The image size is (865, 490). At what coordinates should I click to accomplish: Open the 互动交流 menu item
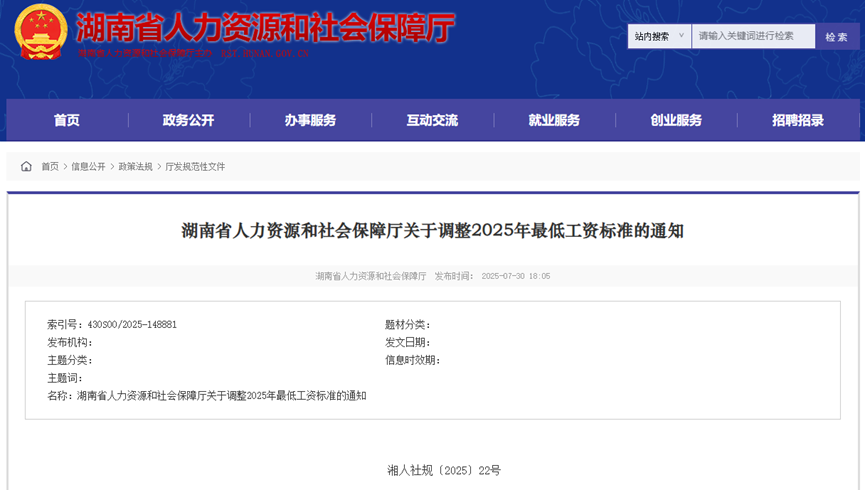432,120
